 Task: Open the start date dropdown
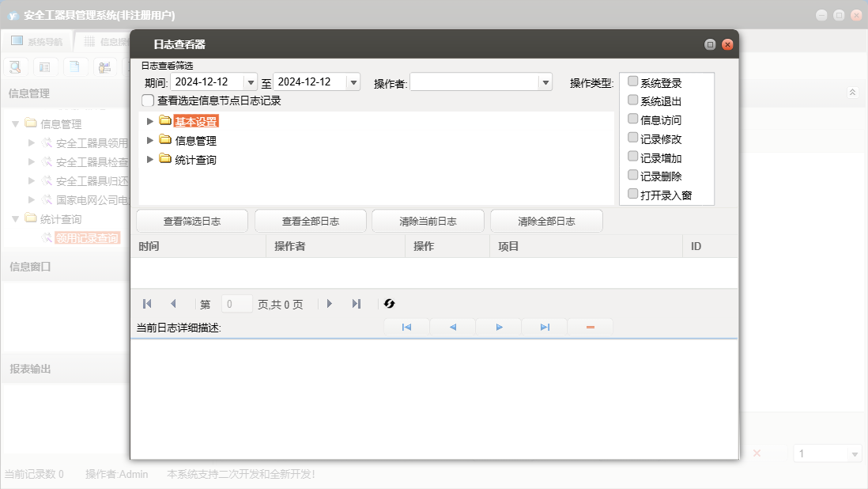click(251, 82)
